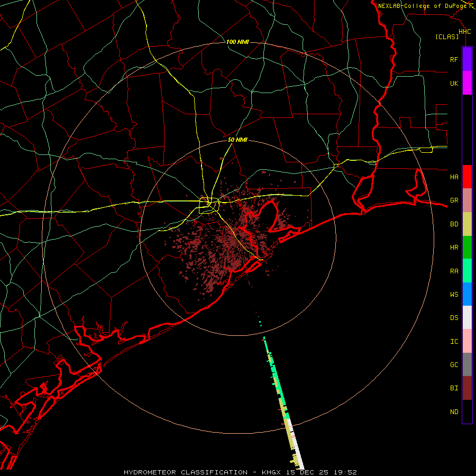476x476 pixels.
Task: Pick the RA light green swatch
Action: 467,271
